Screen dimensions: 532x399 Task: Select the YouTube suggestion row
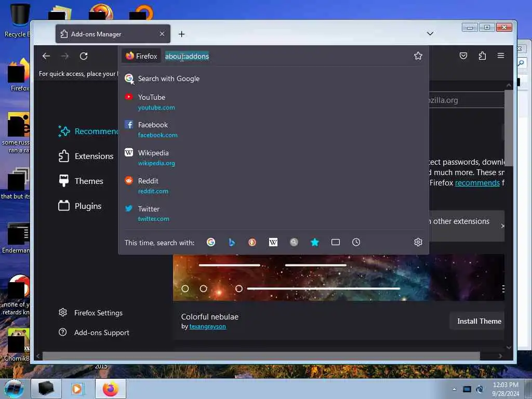(x=273, y=102)
